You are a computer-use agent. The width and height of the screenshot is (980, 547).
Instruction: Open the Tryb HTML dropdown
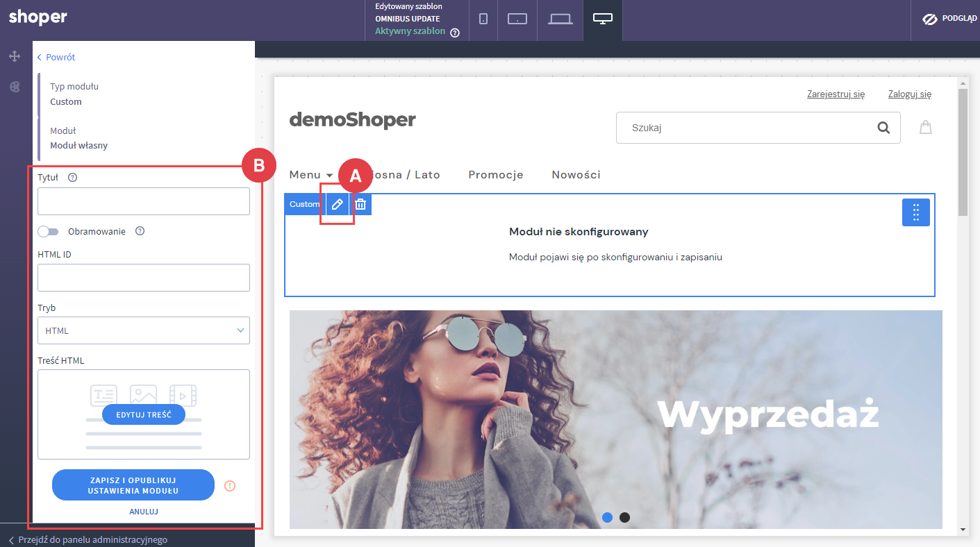coord(143,330)
